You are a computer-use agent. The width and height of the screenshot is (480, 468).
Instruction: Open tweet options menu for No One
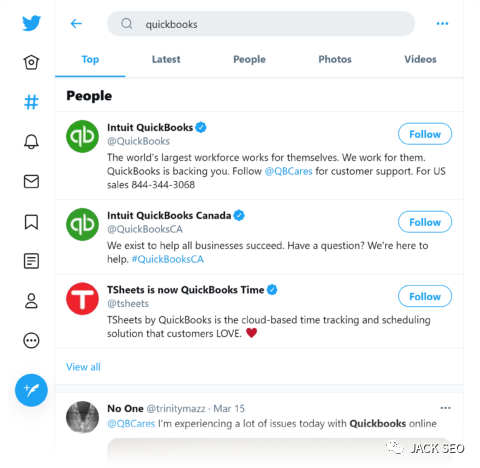(x=445, y=408)
